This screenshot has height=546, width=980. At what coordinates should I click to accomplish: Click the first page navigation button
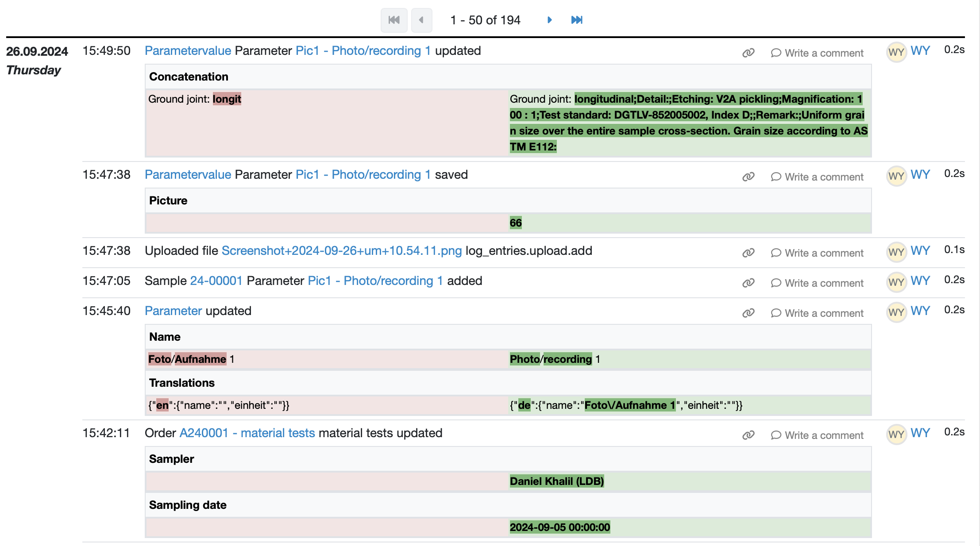394,20
